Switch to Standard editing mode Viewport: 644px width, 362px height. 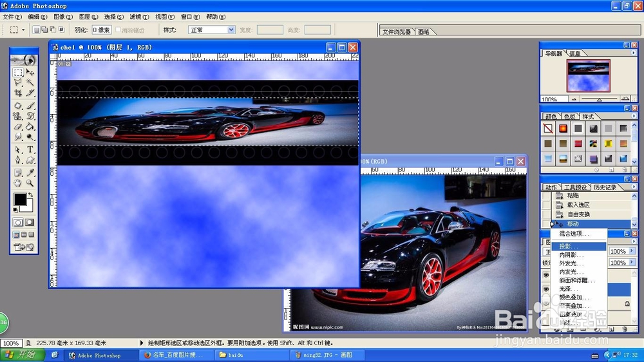tap(18, 222)
